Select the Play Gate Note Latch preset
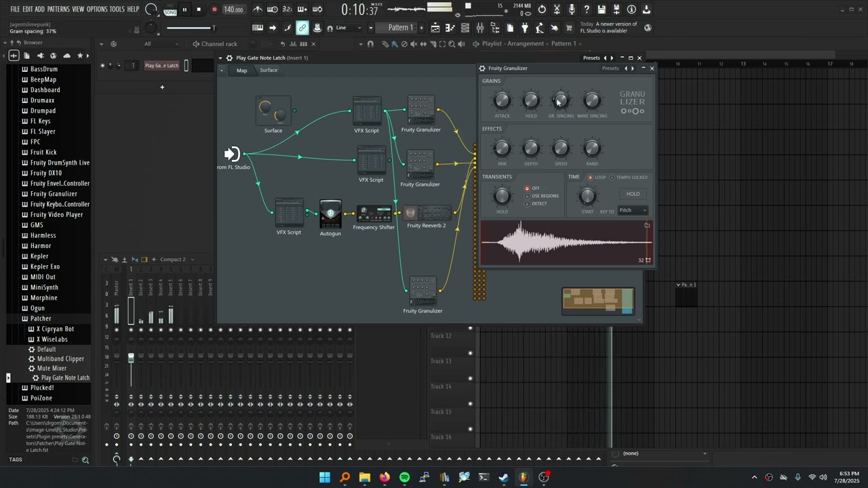This screenshot has height=488, width=868. click(x=65, y=378)
